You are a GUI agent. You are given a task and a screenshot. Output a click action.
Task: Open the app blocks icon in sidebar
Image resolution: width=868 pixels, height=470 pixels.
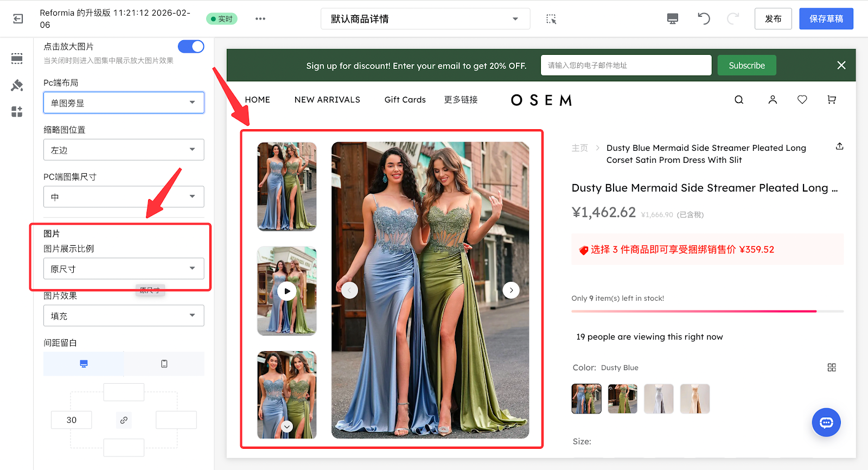click(x=17, y=112)
